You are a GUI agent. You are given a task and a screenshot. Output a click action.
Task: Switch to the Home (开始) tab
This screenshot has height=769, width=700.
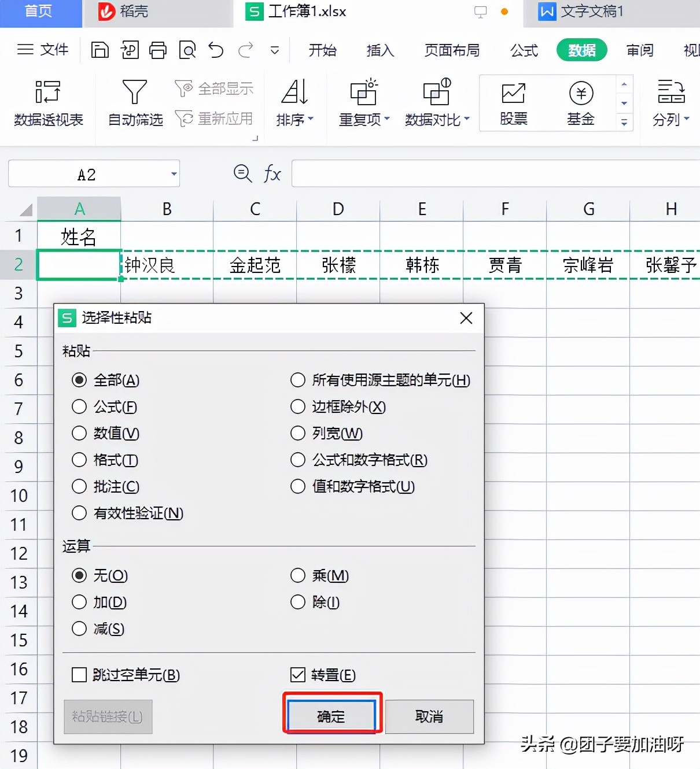click(x=322, y=50)
